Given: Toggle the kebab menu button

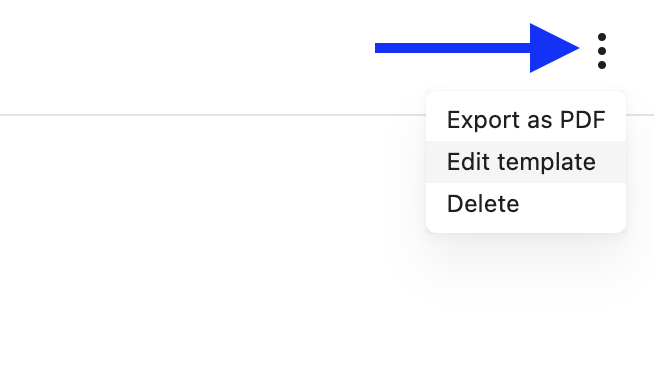Looking at the screenshot, I should click(601, 51).
